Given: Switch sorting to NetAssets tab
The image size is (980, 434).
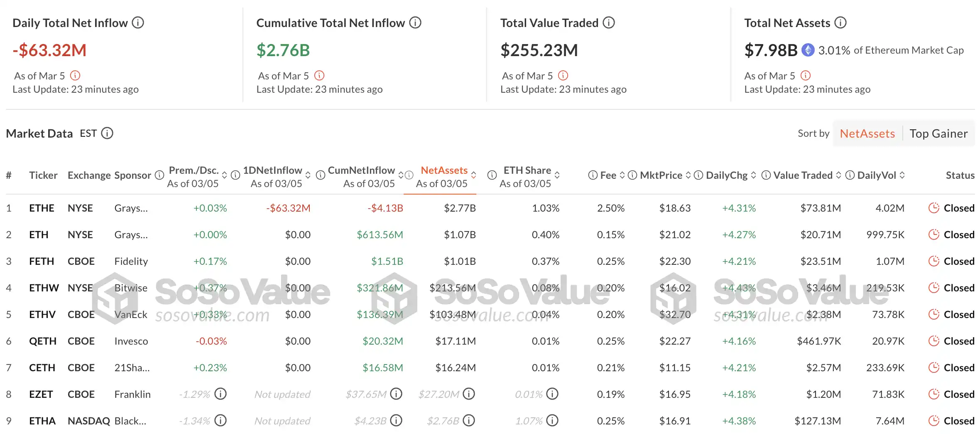Looking at the screenshot, I should pos(867,133).
